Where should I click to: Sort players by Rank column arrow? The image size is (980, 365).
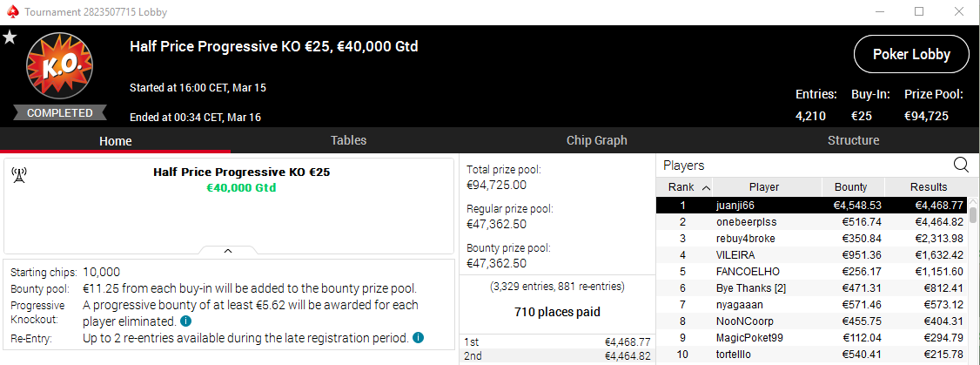[x=705, y=187]
